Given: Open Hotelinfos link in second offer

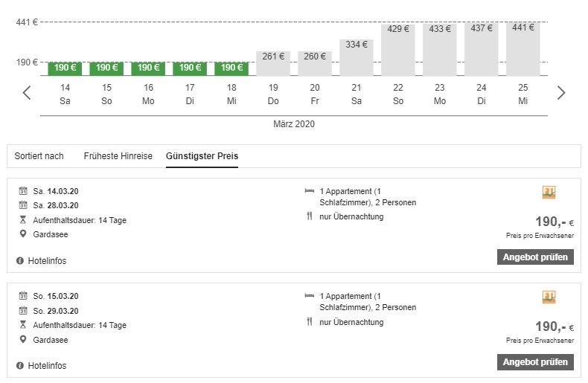Looking at the screenshot, I should 47,366.
